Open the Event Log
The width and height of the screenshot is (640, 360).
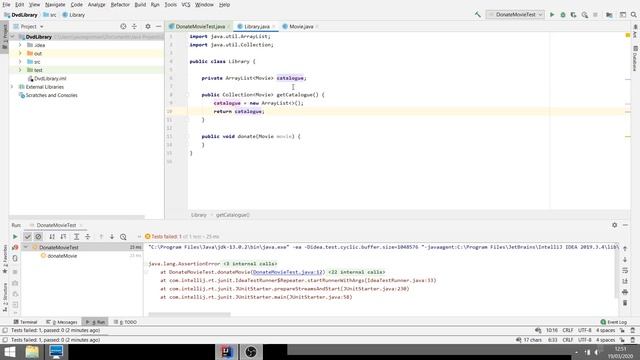pos(614,322)
